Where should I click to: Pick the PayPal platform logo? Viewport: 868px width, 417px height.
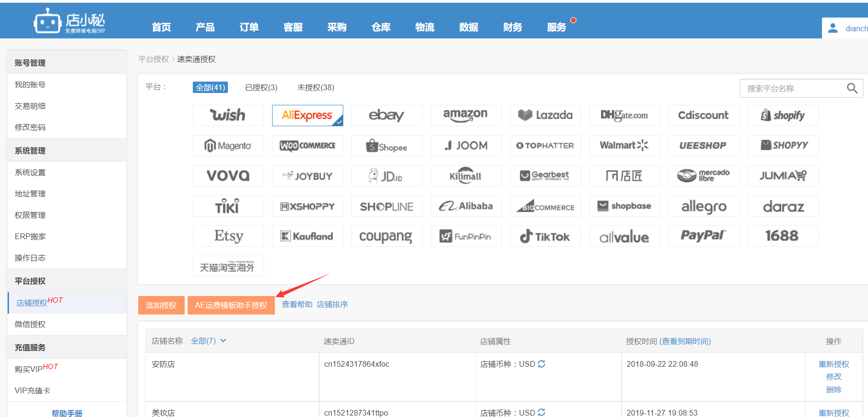(704, 236)
